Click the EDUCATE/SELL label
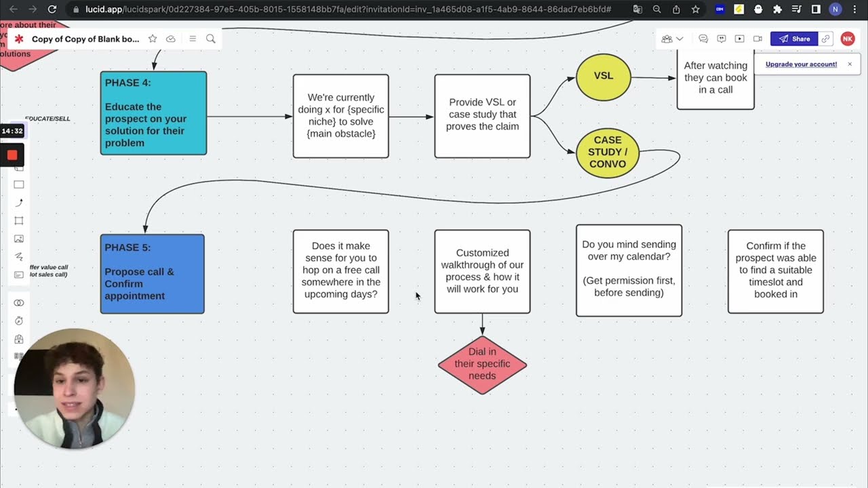This screenshot has height=488, width=868. pyautogui.click(x=47, y=119)
